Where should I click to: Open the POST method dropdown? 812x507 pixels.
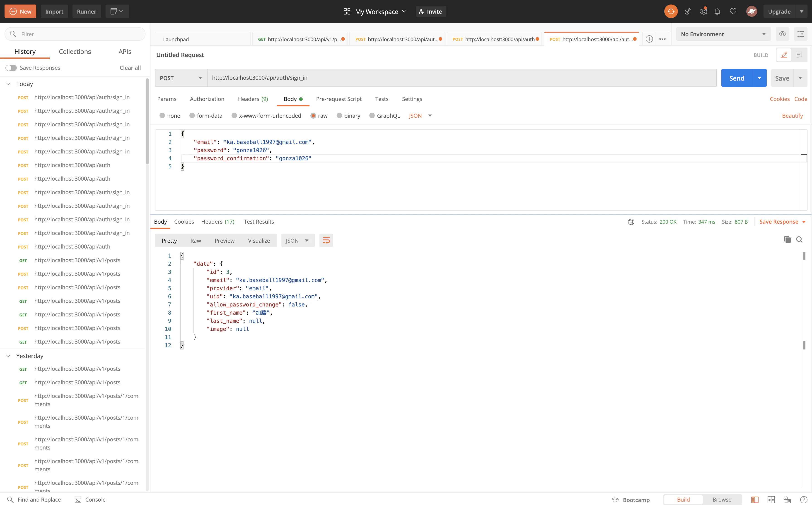tap(181, 78)
